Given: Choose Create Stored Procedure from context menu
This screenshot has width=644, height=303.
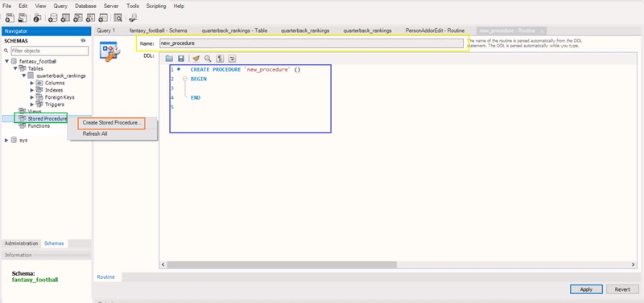Looking at the screenshot, I should pos(112,123).
